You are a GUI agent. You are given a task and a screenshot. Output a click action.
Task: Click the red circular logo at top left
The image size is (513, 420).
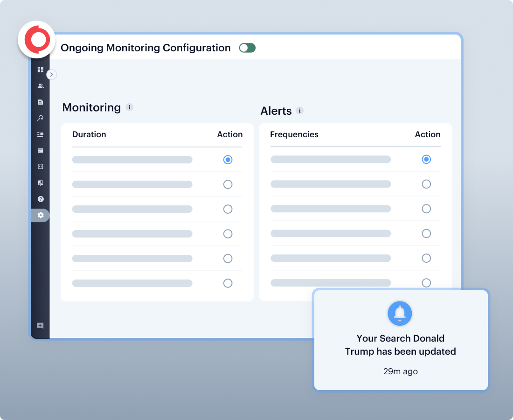37,40
